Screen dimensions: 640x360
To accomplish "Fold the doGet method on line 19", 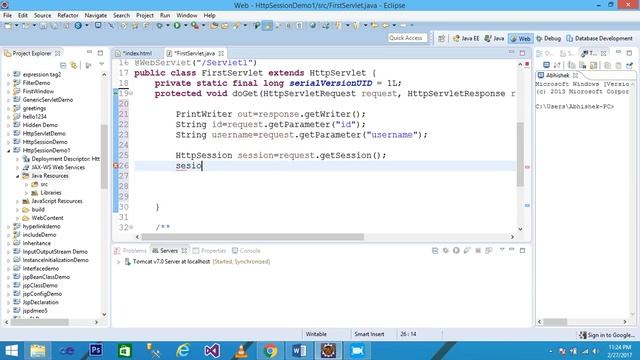I will tap(131, 93).
